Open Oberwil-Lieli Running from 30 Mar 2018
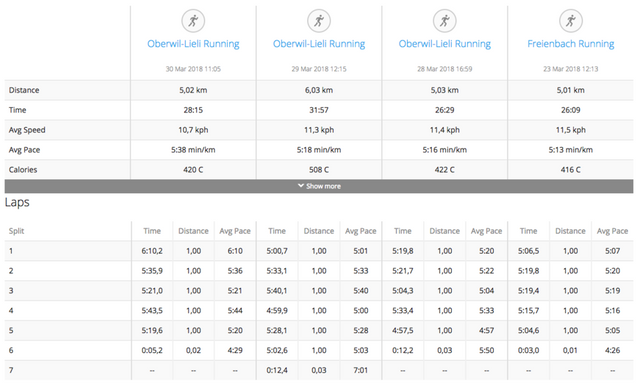Viewport: 640px width, 386px height. coord(193,44)
